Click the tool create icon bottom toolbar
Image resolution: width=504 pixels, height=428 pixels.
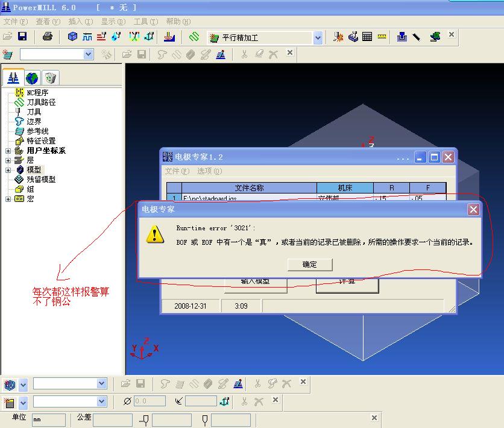click(x=10, y=403)
